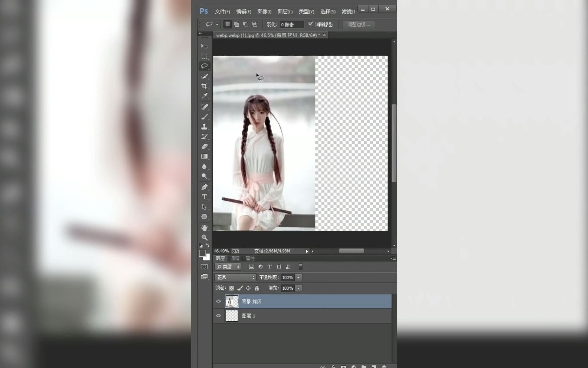The image size is (588, 368).
Task: Select the Lasso tool in the toolbox
Action: click(x=204, y=66)
